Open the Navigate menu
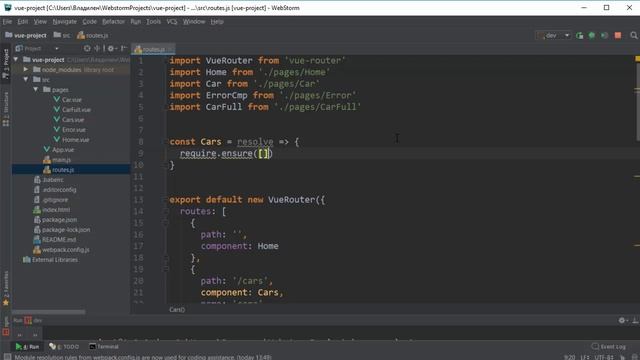Image resolution: width=640 pixels, height=360 pixels. coord(64,22)
